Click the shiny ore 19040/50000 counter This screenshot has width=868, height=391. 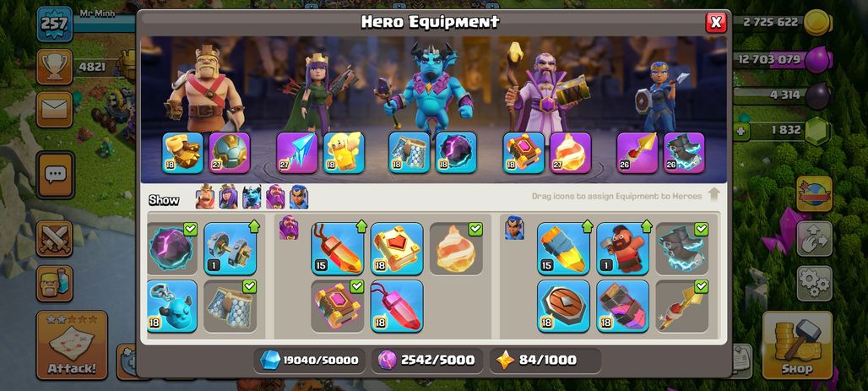coord(310,360)
